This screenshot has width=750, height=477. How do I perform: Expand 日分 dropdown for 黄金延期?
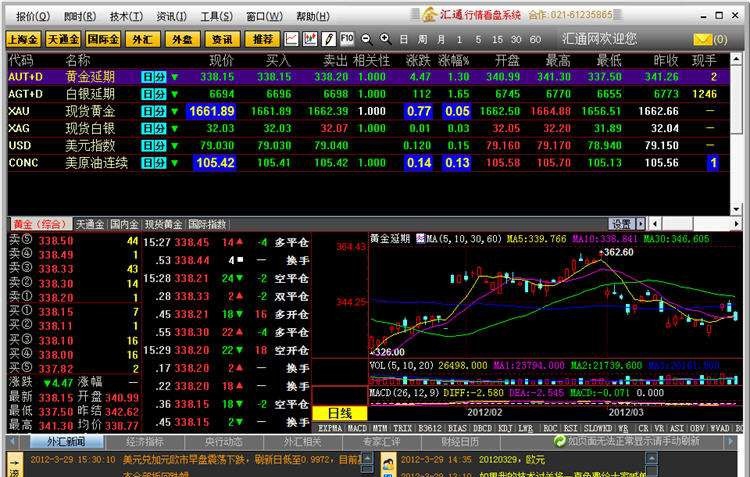(x=175, y=77)
